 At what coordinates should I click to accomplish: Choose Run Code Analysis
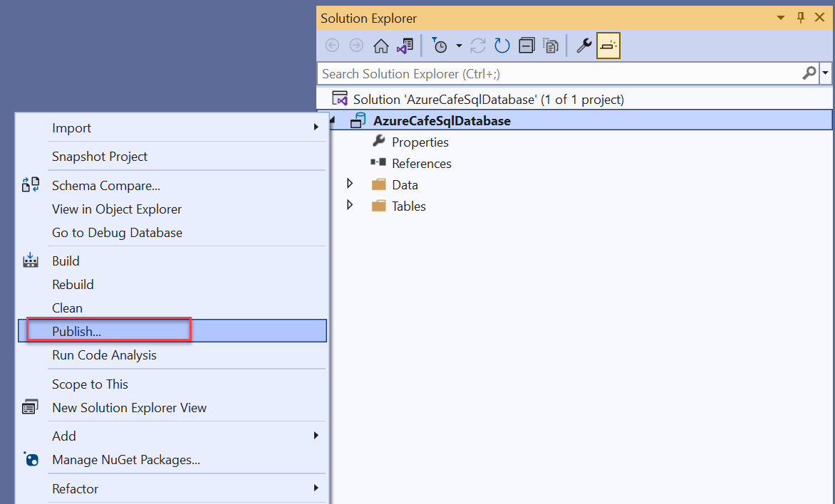[x=172, y=355]
